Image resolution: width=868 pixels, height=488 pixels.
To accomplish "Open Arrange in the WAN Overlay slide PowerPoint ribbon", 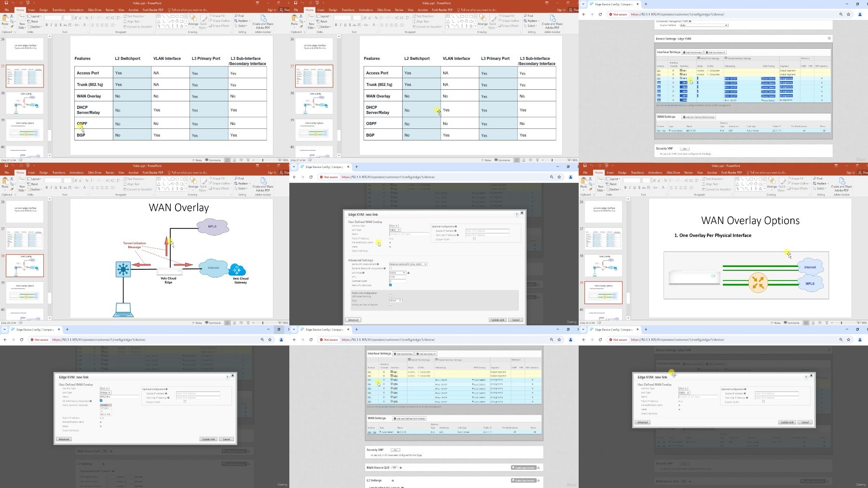I will tap(193, 183).
